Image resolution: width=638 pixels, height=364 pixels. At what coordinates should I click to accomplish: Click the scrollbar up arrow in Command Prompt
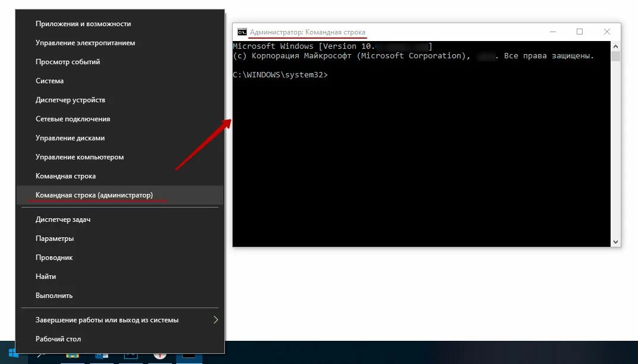pos(615,46)
